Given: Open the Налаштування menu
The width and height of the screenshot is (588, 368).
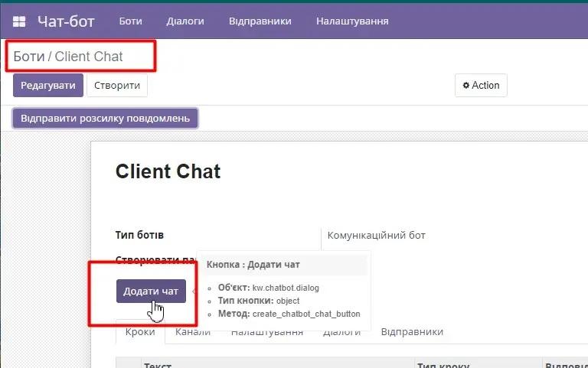Looking at the screenshot, I should [352, 21].
